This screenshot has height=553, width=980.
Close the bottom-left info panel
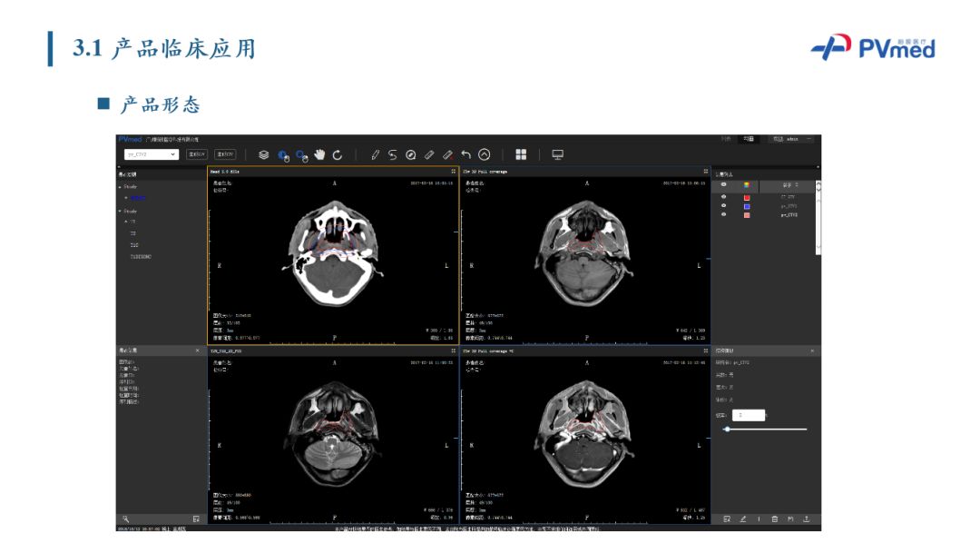tap(198, 351)
